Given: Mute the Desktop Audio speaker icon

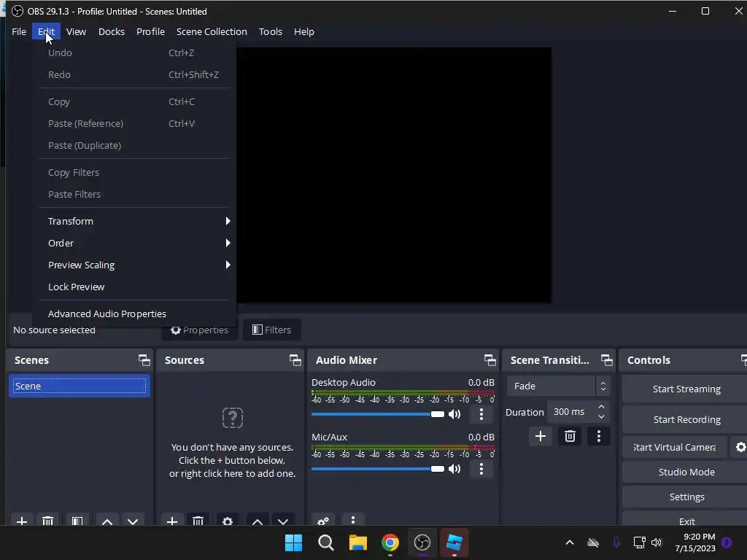Looking at the screenshot, I should click(454, 414).
